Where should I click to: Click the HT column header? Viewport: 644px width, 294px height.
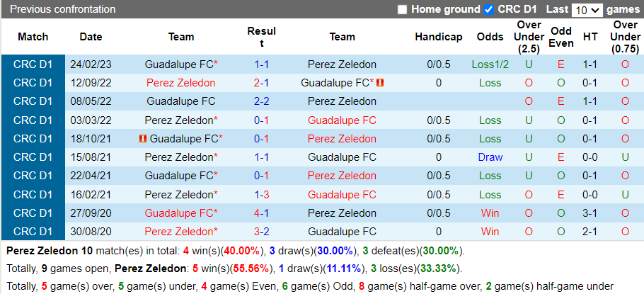[590, 37]
